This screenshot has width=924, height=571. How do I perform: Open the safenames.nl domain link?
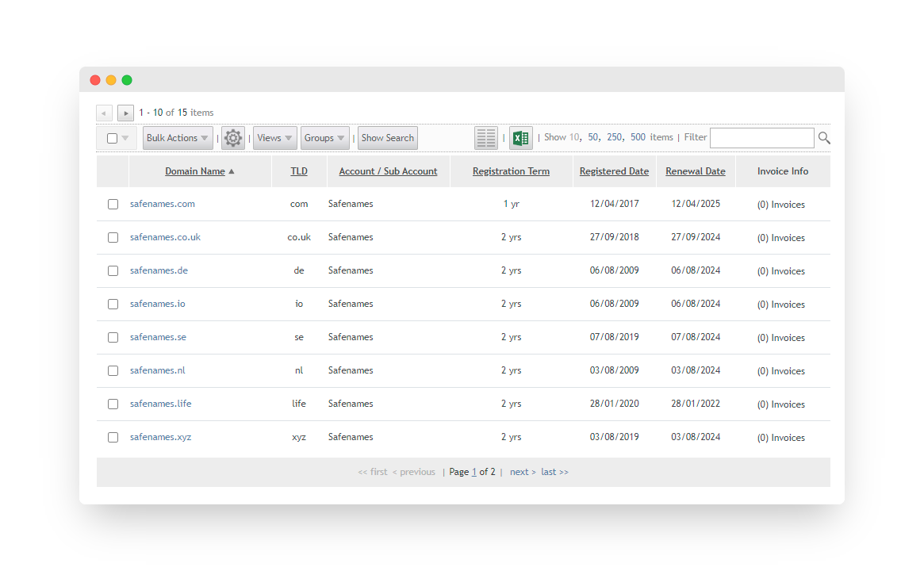(x=157, y=370)
